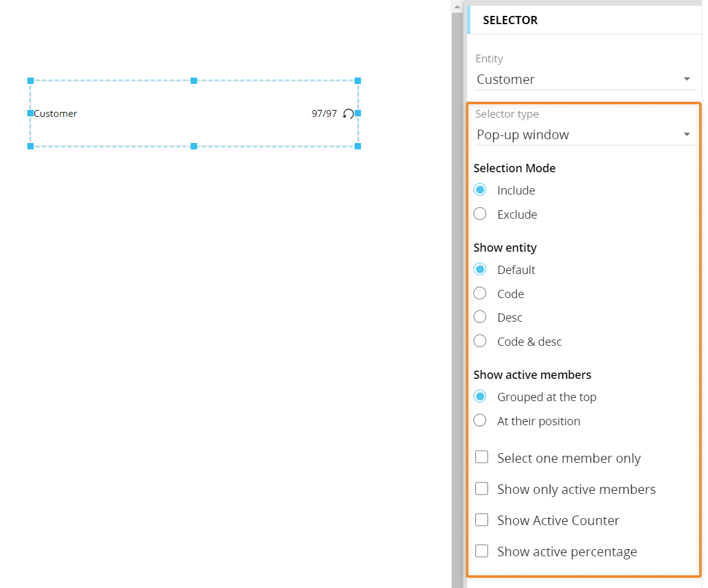The height and width of the screenshot is (588, 708).
Task: Select At their position option
Action: [480, 421]
